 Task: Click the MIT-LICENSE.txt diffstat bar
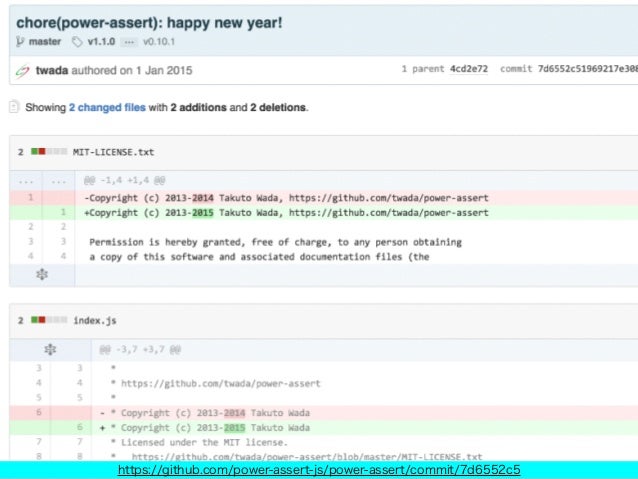[x=49, y=152]
